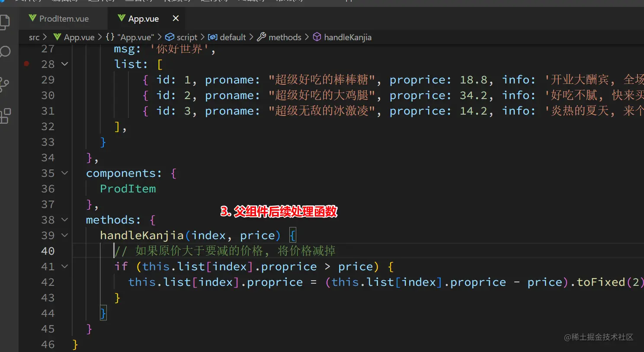Collapse the list array at line 28
This screenshot has height=352, width=644.
click(65, 64)
